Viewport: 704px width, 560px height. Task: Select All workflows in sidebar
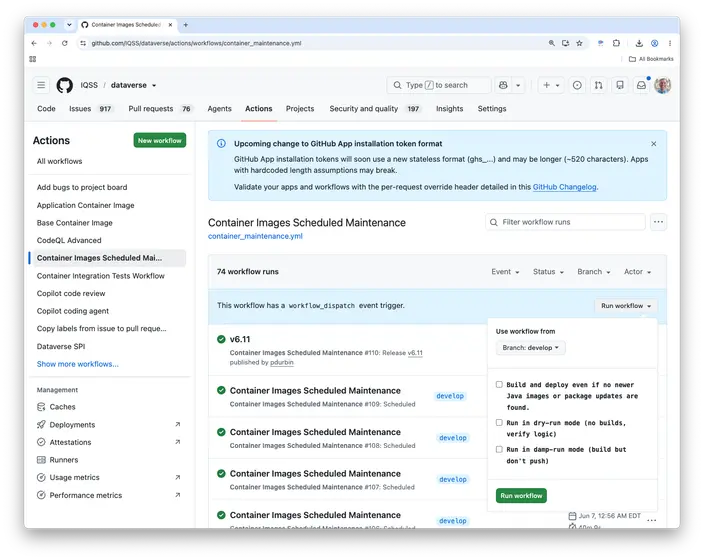click(x=59, y=161)
